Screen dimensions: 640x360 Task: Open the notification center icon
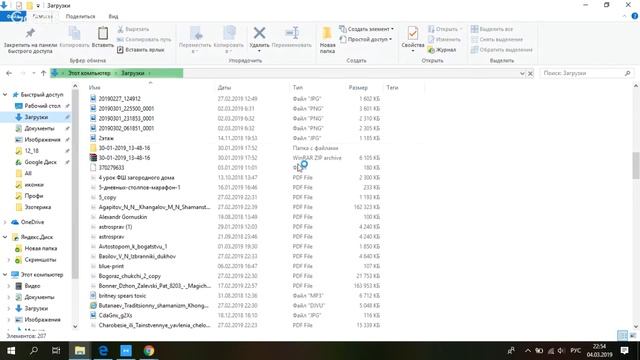pyautogui.click(x=624, y=351)
